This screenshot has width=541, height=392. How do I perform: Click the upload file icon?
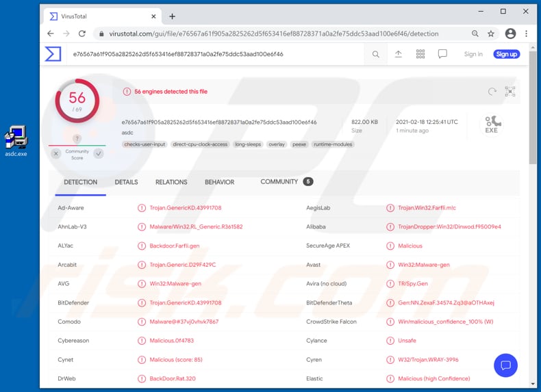(x=398, y=54)
